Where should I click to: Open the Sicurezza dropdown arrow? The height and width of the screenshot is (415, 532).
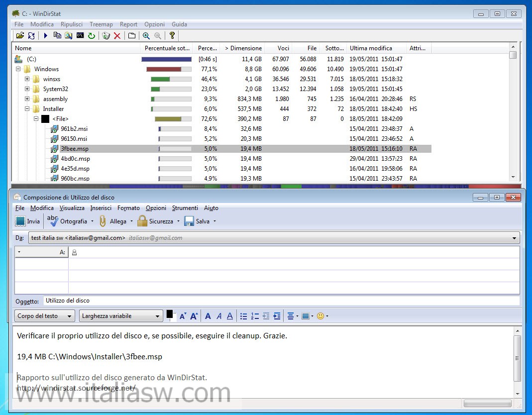coord(179,221)
